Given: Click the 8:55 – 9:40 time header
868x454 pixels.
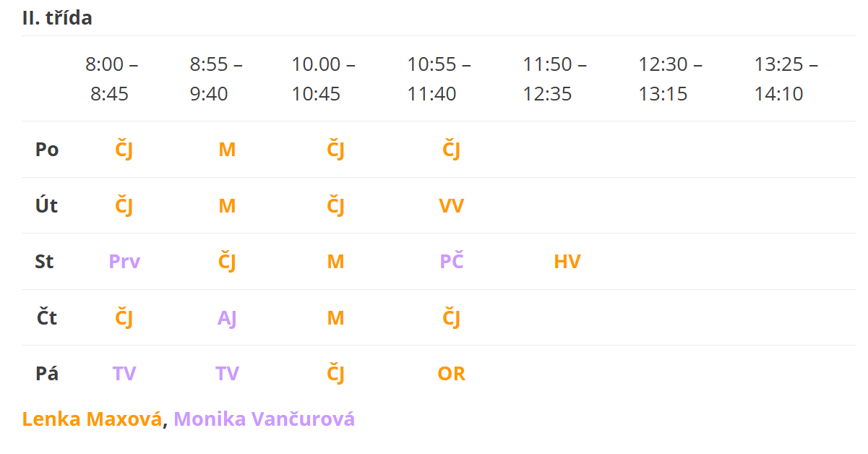Looking at the screenshot, I should [x=215, y=79].
